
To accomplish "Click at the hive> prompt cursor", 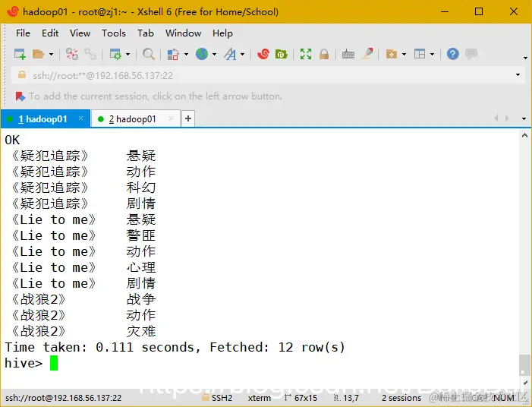I will click(54, 363).
